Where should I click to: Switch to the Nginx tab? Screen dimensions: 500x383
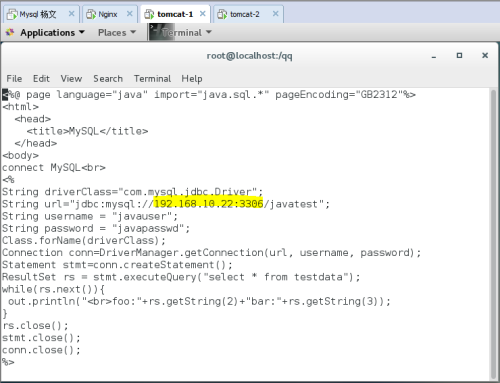click(x=110, y=14)
